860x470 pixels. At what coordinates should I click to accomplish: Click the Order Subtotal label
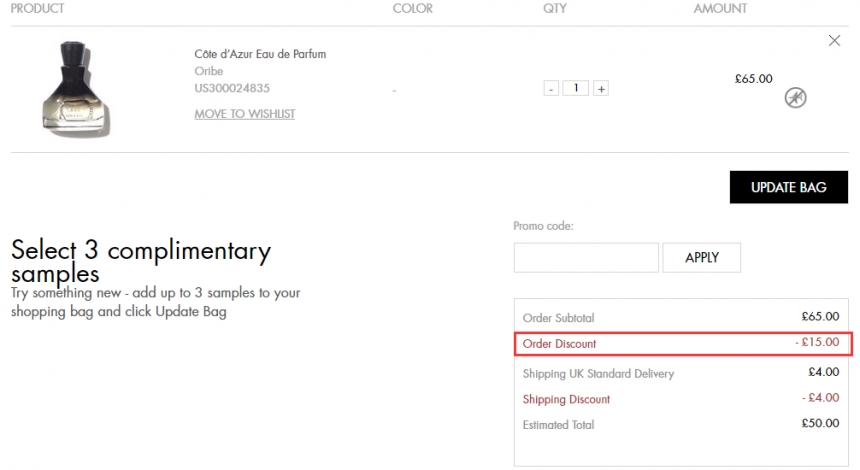[558, 318]
